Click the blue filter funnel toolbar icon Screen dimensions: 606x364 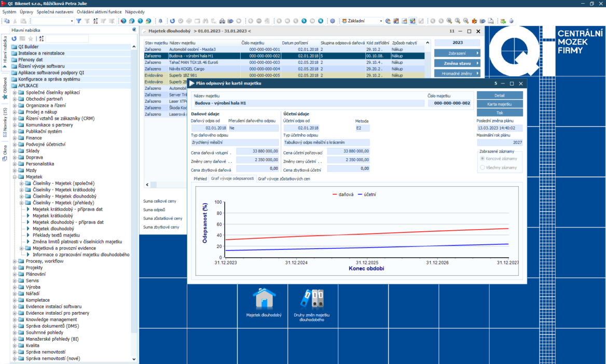[79, 21]
